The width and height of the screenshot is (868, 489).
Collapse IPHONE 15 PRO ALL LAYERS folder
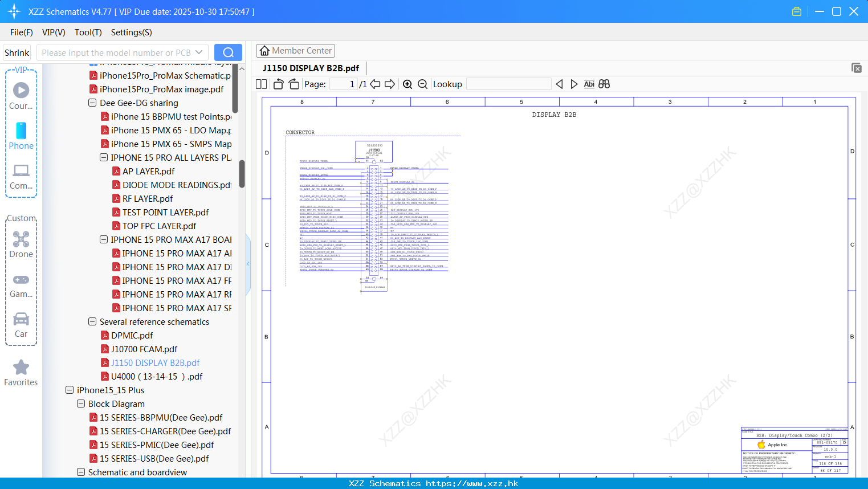tap(104, 158)
